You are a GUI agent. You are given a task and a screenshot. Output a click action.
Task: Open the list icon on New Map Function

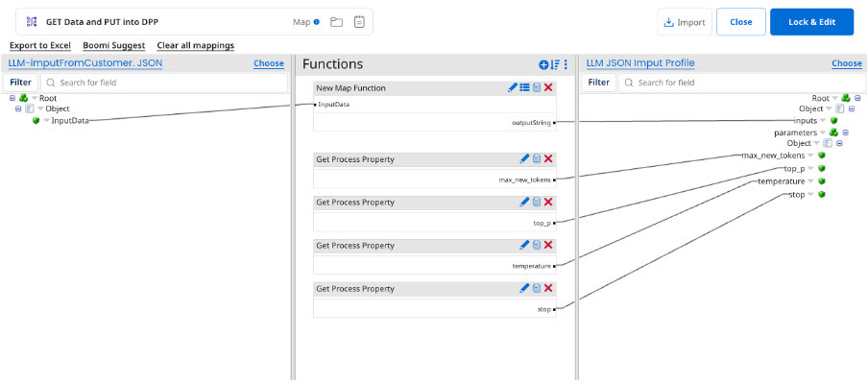[x=524, y=88]
